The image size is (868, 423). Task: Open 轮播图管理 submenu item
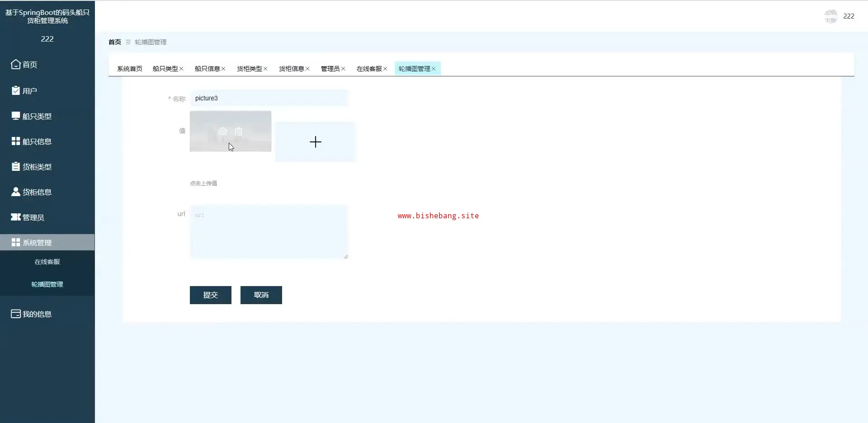[x=47, y=284]
